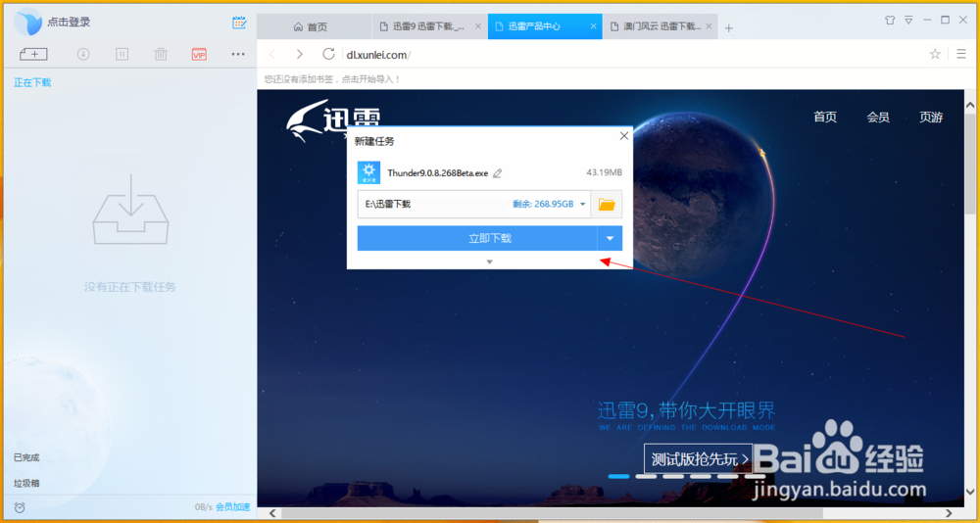Open the calendar sign-in icon
The height and width of the screenshot is (523, 980).
click(x=239, y=23)
